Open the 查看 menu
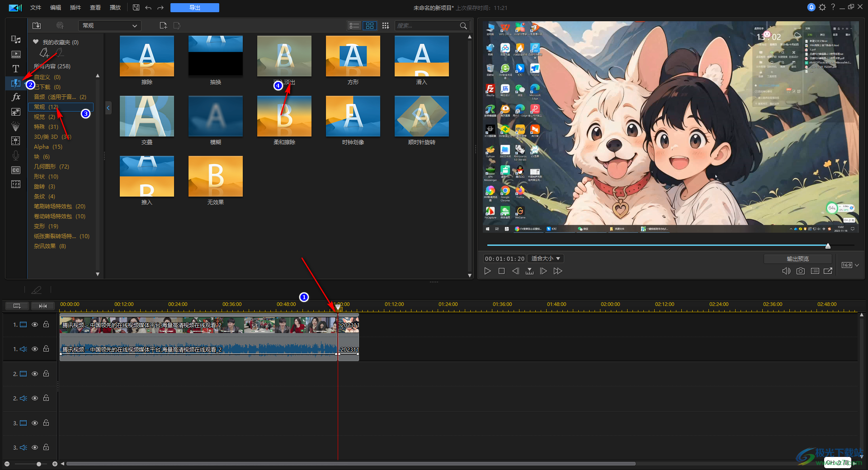Screen dimensions: 868x470 (x=95, y=8)
